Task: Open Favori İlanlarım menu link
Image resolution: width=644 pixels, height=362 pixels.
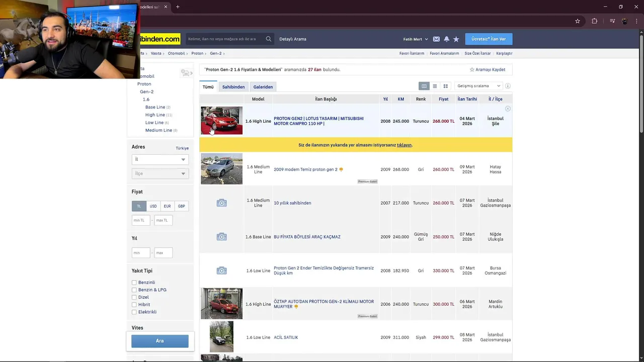Action: [412, 53]
